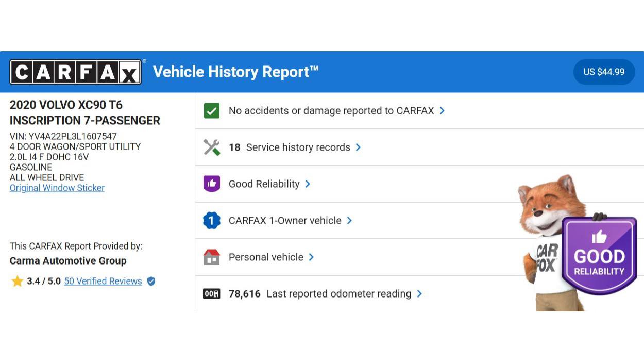Expand the last reported odometer chevron
This screenshot has height=363, width=644.
(419, 294)
